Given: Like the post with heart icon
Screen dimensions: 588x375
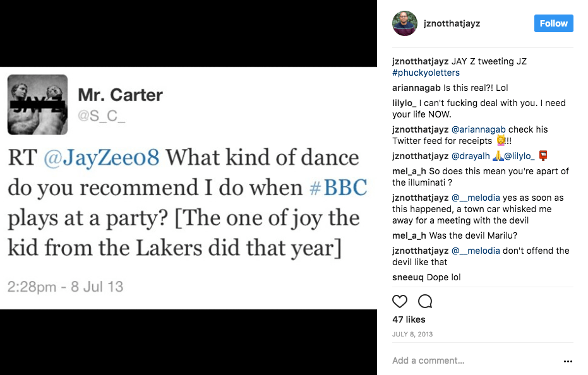Looking at the screenshot, I should pyautogui.click(x=399, y=301).
